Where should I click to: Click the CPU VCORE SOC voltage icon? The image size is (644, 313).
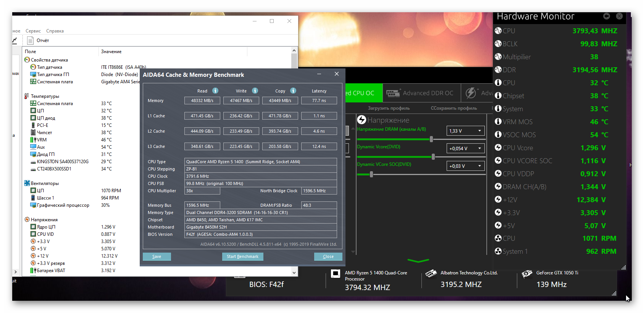pos(498,161)
